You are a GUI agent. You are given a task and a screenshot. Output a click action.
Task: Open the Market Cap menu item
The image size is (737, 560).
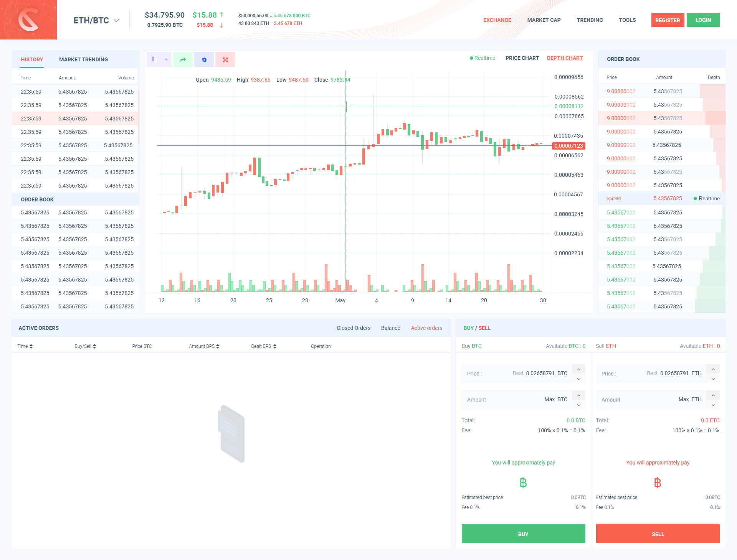click(544, 20)
